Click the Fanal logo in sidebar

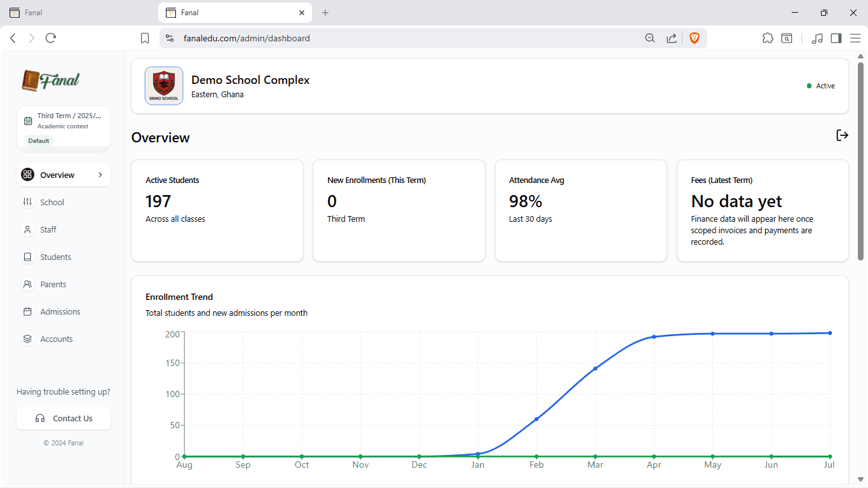[51, 80]
